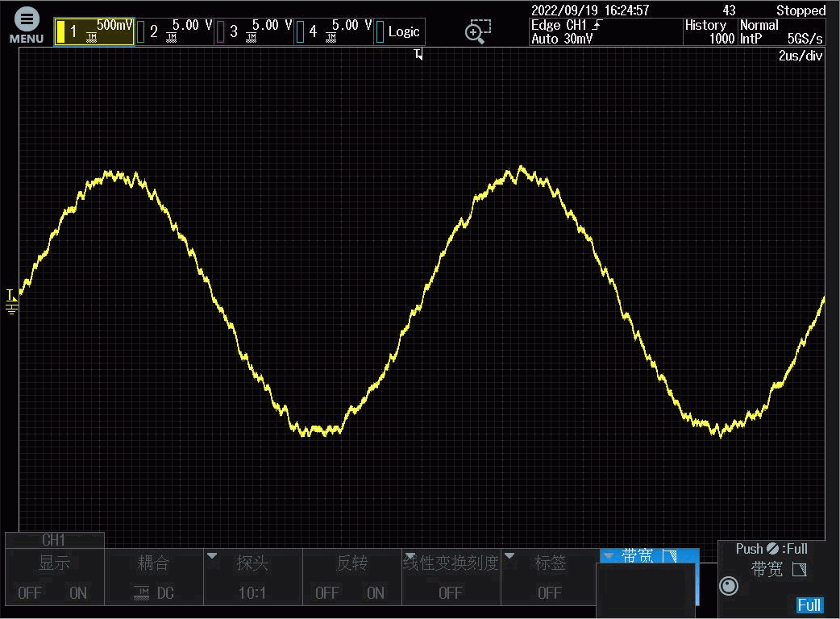Open the main MENU button
This screenshot has height=619, width=840.
[x=27, y=26]
